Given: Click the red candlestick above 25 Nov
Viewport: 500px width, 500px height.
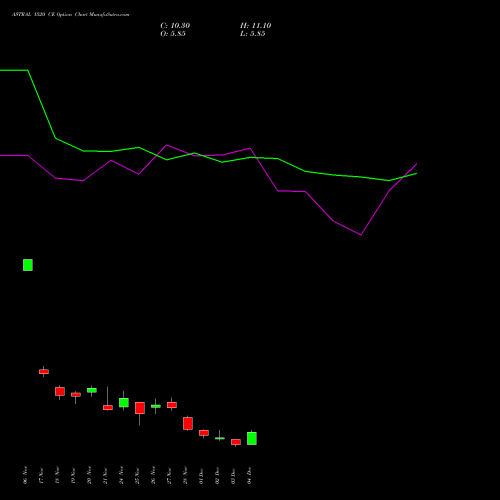Looking at the screenshot, I should [x=140, y=408].
